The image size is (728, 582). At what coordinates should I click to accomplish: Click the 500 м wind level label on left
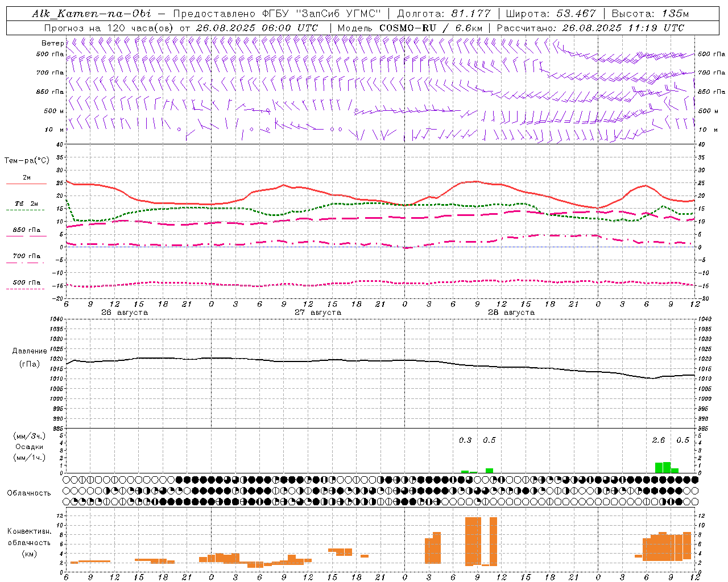click(x=53, y=111)
